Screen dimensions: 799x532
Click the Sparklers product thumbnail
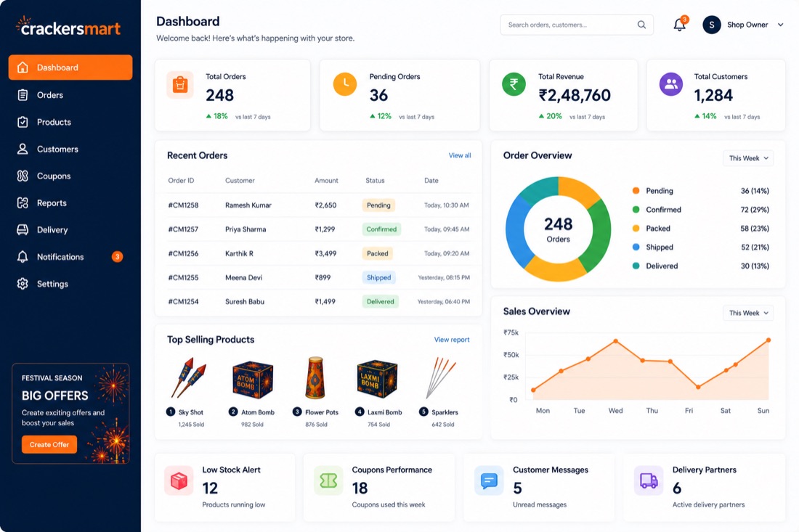pyautogui.click(x=440, y=377)
